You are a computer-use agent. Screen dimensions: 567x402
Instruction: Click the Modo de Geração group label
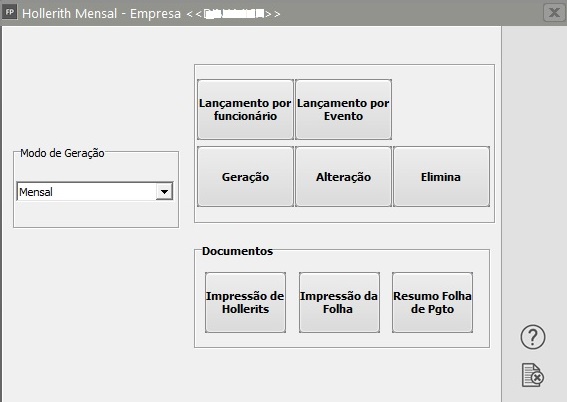(x=62, y=153)
